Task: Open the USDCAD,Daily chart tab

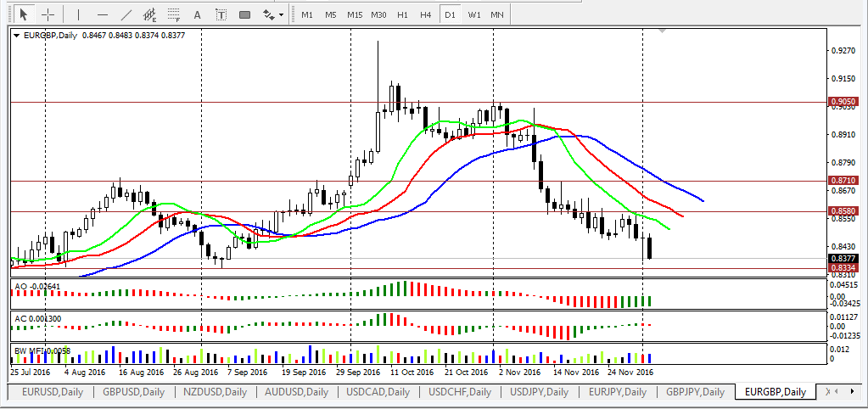Action: click(x=378, y=392)
